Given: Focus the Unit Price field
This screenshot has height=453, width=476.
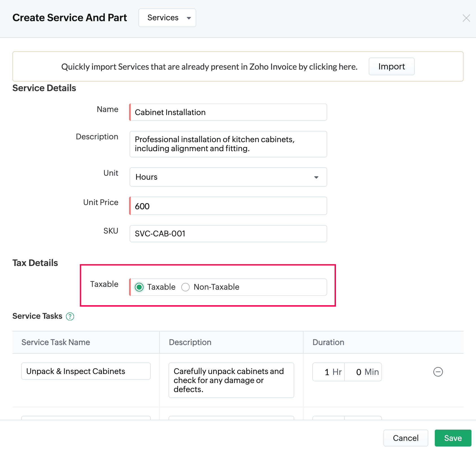Looking at the screenshot, I should click(228, 206).
